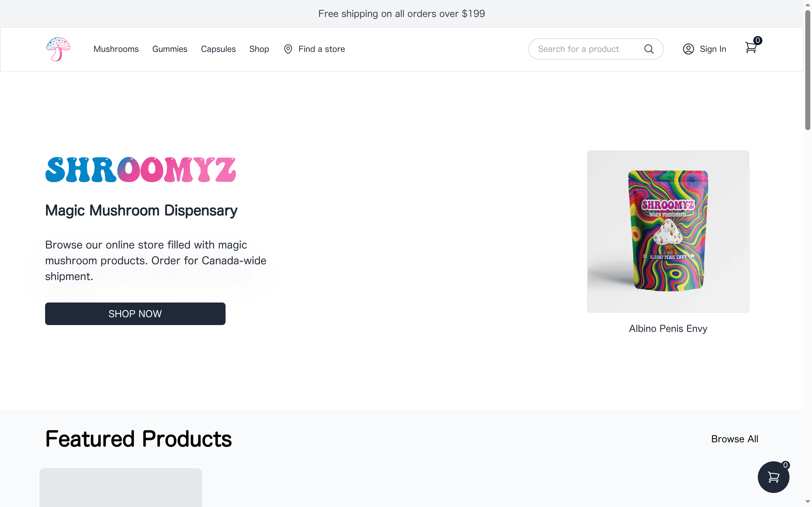
Task: Click the search magnifier icon
Action: coord(649,49)
